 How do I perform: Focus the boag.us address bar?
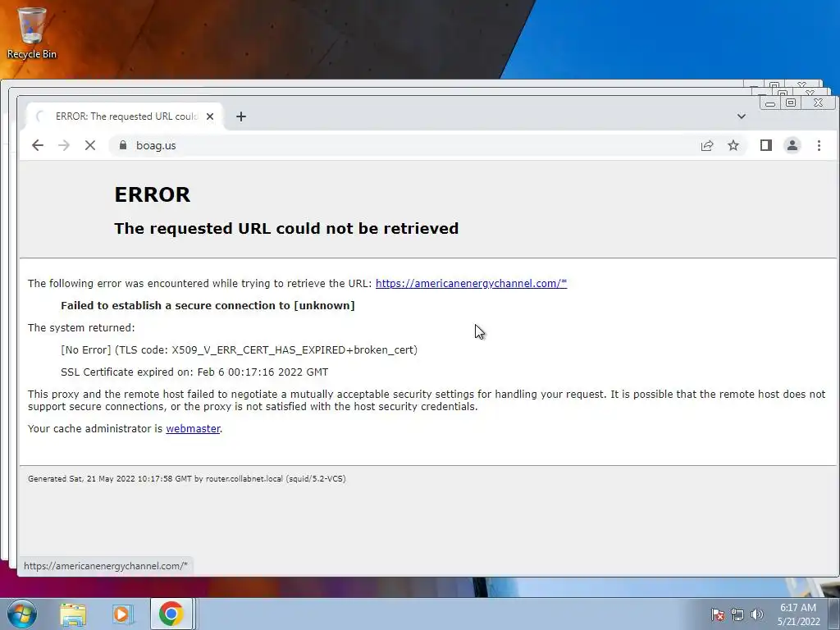(407, 145)
